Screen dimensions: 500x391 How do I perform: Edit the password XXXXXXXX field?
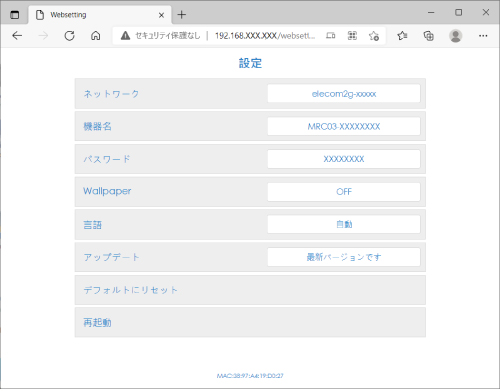point(344,159)
